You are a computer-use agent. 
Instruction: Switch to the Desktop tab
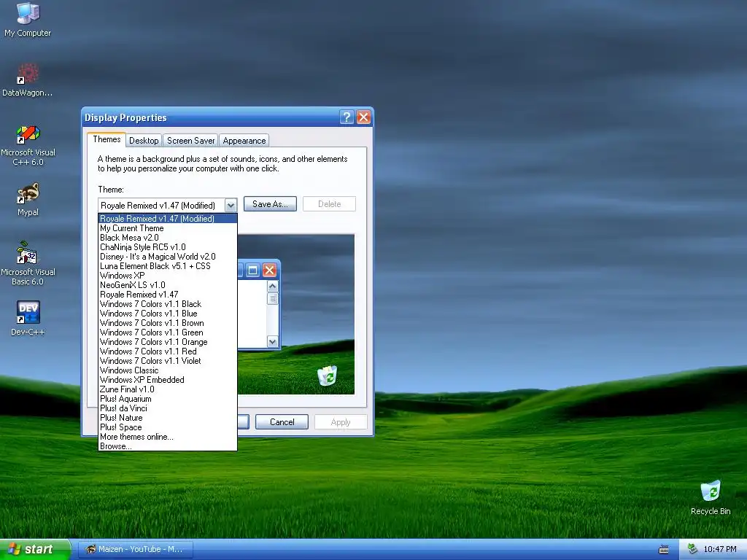coord(144,141)
